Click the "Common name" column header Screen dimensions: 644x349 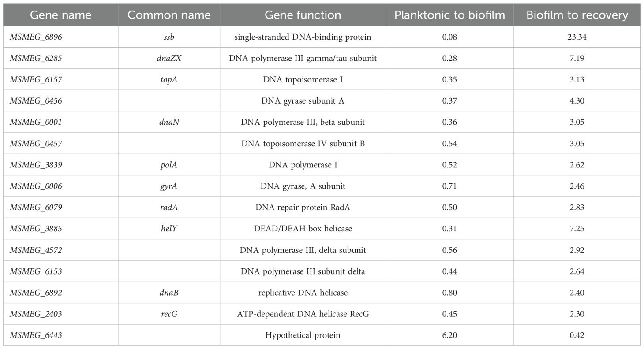169,15
